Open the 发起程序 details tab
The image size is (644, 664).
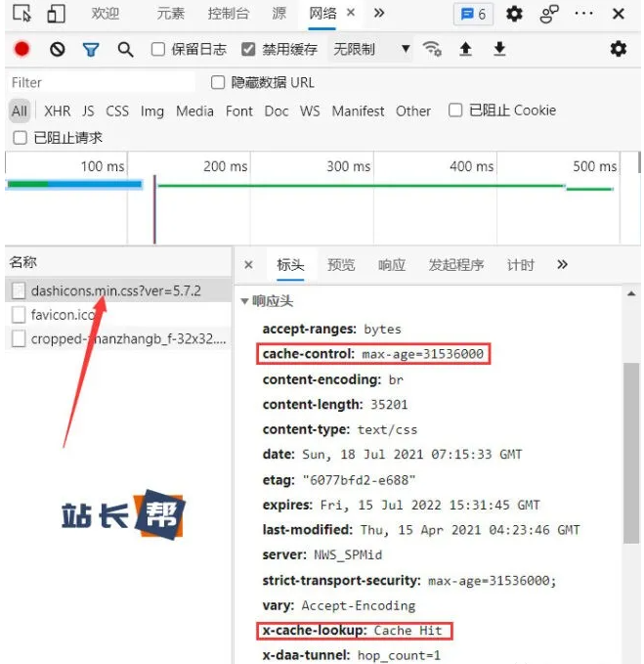(x=456, y=265)
